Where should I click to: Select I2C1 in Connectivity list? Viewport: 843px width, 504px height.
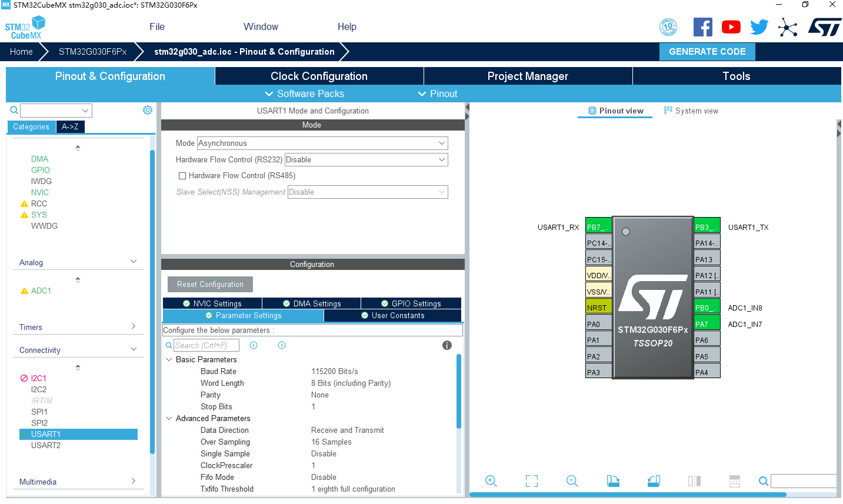[38, 378]
